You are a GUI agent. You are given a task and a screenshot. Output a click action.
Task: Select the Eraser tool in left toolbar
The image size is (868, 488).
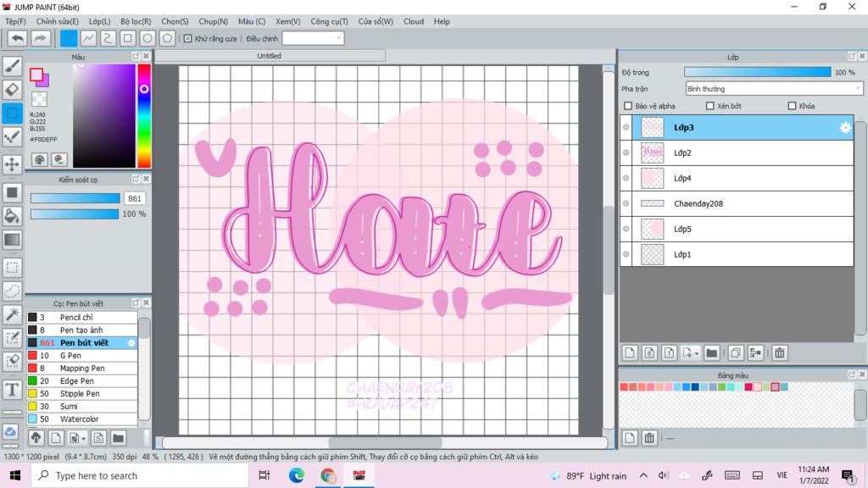pyautogui.click(x=12, y=90)
